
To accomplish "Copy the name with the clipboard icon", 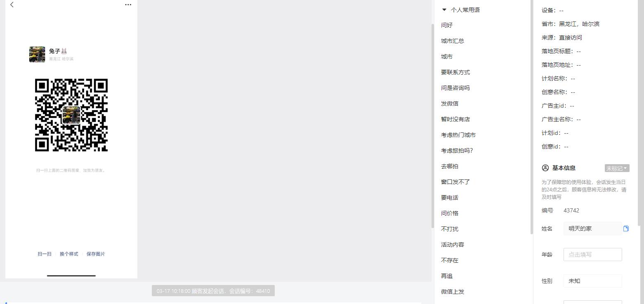I will pos(626,229).
